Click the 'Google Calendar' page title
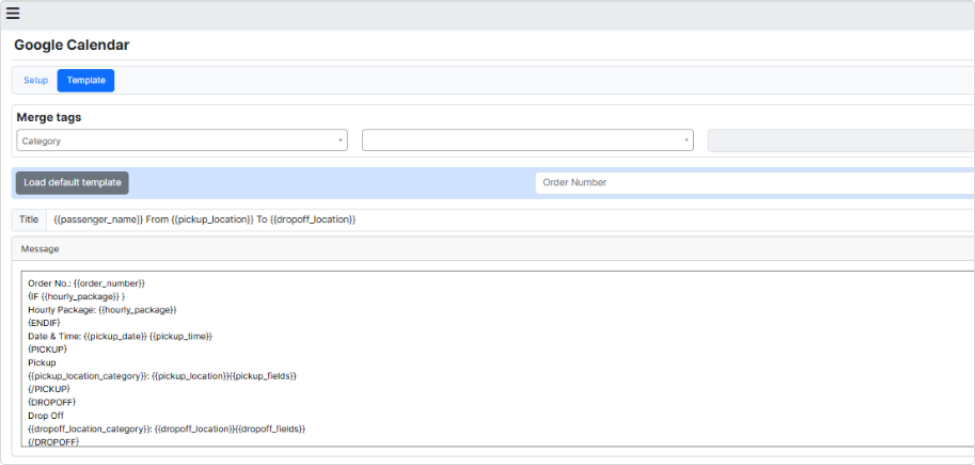 (x=72, y=45)
